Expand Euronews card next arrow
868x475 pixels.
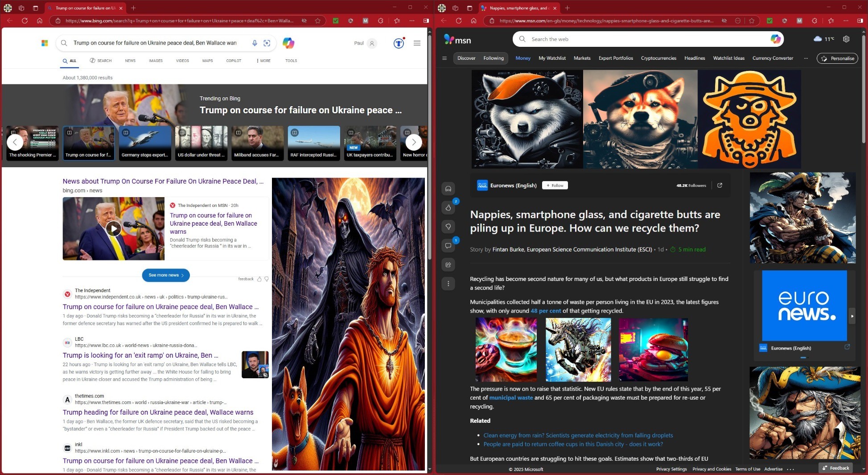852,316
